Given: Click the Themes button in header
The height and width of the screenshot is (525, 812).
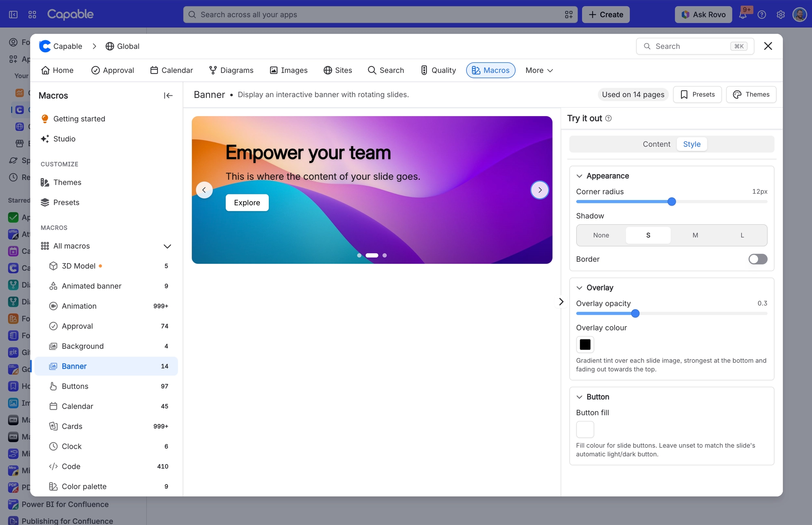Looking at the screenshot, I should pos(751,95).
